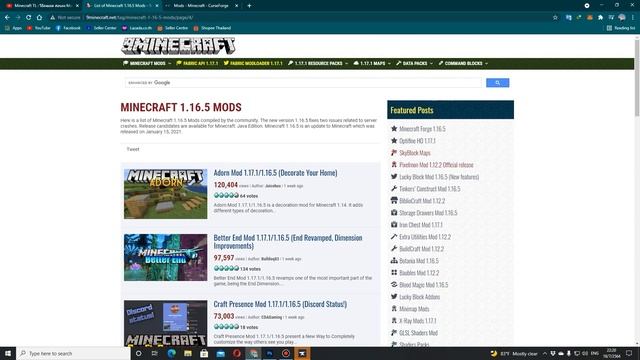This screenshot has width=640, height=360.
Task: Open the browser home page button
Action: [x=39, y=18]
